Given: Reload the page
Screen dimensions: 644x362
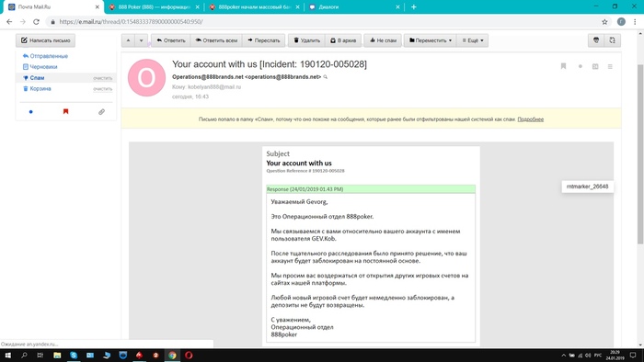Looking at the screenshot, I should point(36,22).
